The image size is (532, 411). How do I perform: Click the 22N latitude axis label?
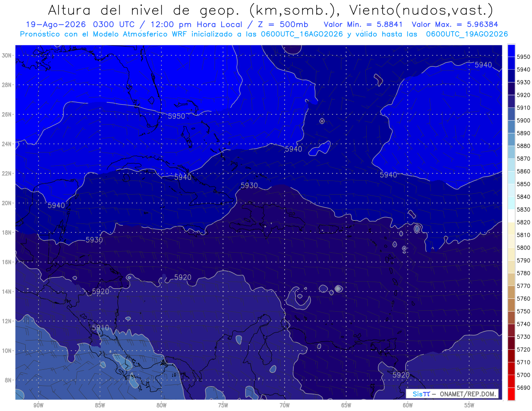pyautogui.click(x=6, y=173)
